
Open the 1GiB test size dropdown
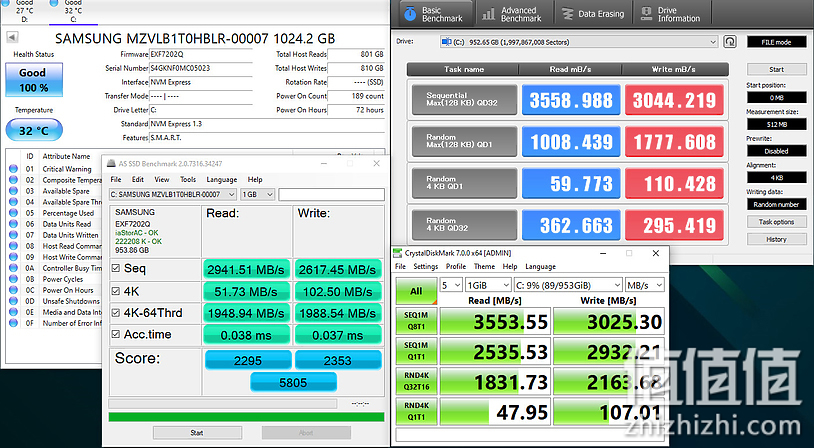point(488,285)
